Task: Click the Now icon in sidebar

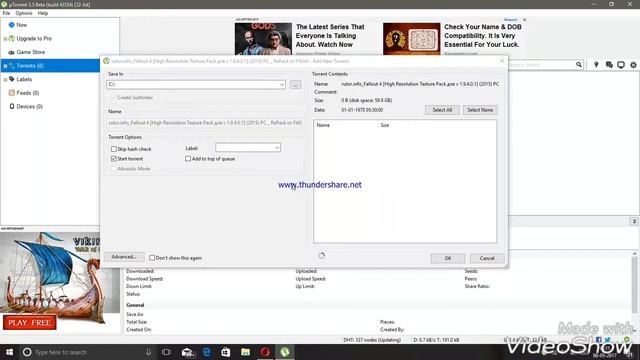Action: (x=11, y=25)
